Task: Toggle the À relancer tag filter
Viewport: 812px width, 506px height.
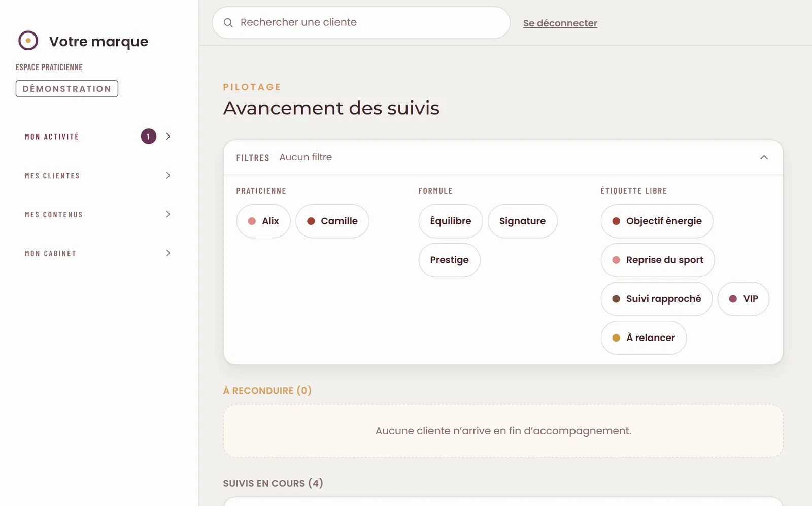Action: pyautogui.click(x=644, y=338)
